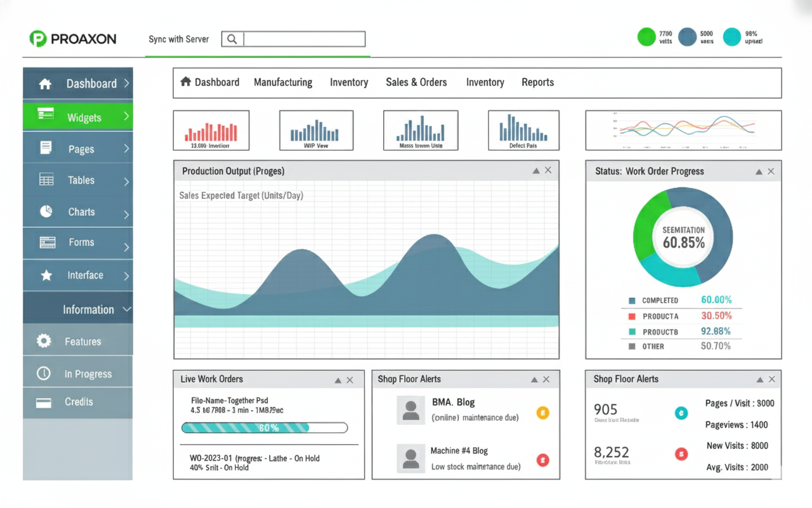Select Widgets in the sidebar
The image size is (812, 508).
[x=84, y=117]
